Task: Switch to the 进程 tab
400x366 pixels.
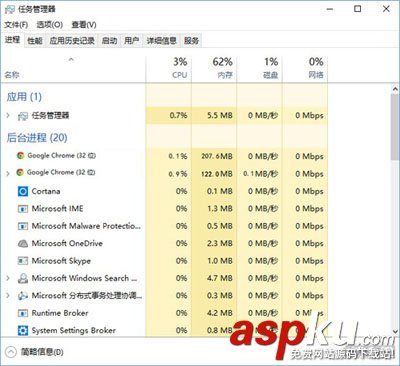Action: point(12,40)
